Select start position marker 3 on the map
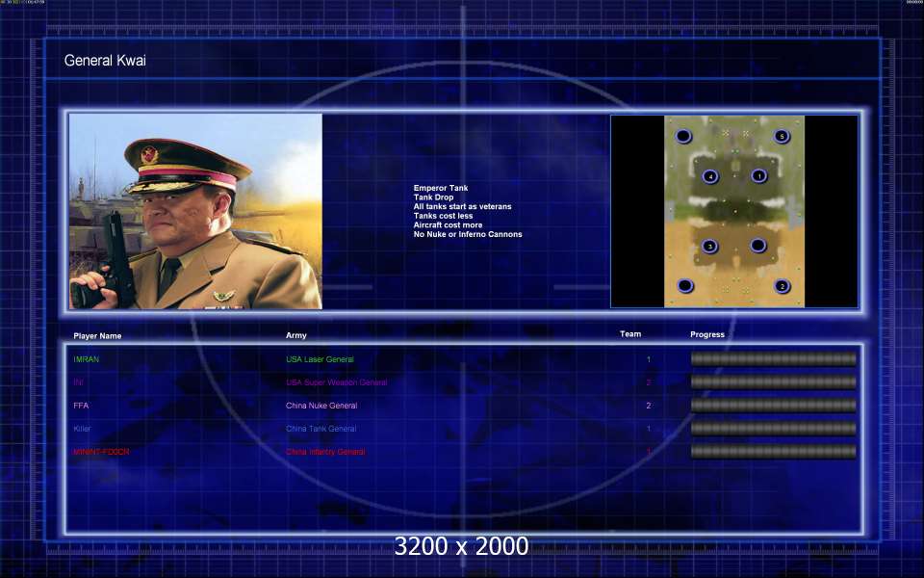 pos(710,246)
